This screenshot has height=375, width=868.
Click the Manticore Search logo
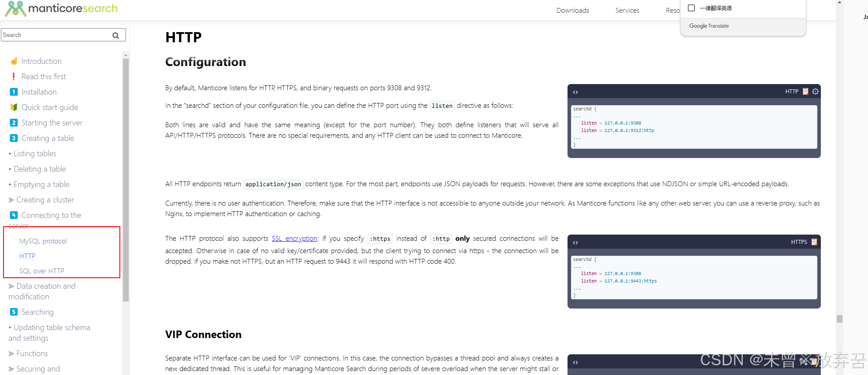click(x=61, y=8)
